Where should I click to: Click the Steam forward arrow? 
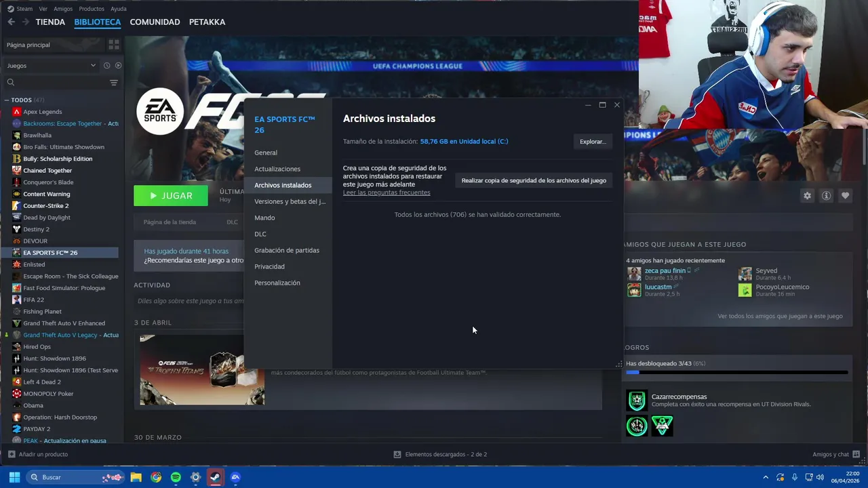click(25, 22)
